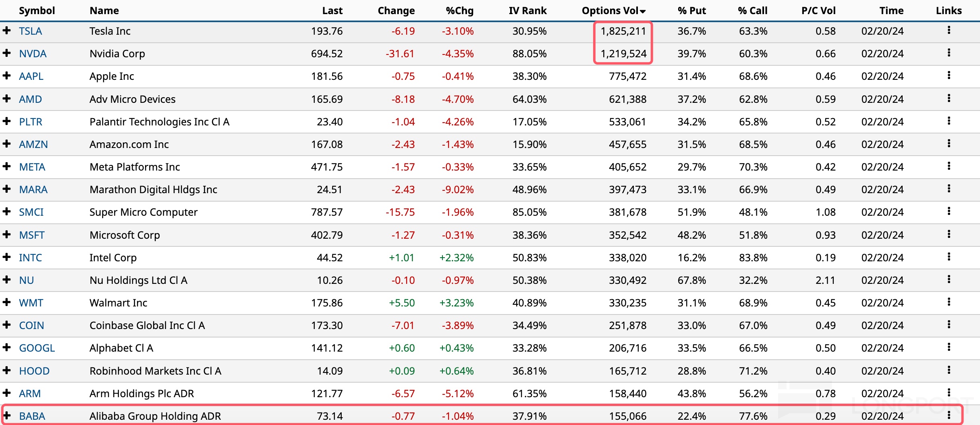This screenshot has width=980, height=425.
Task: Expand the PLTR row with plus icon
Action: click(x=6, y=121)
